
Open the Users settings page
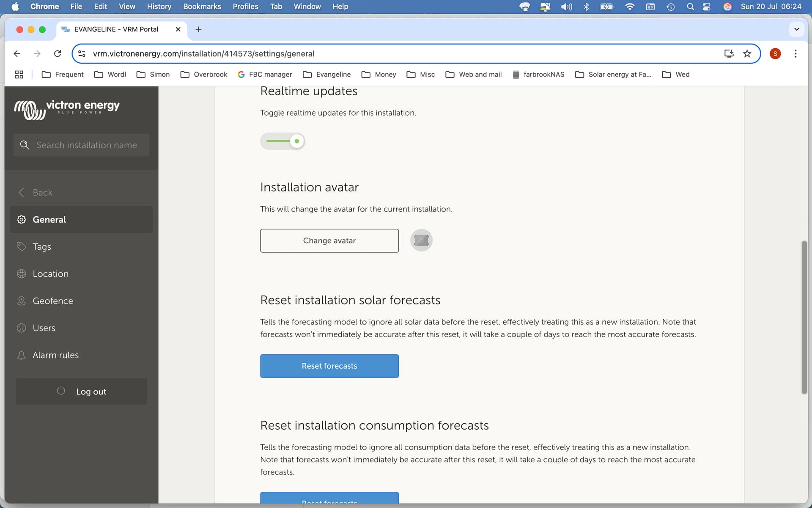click(x=44, y=328)
